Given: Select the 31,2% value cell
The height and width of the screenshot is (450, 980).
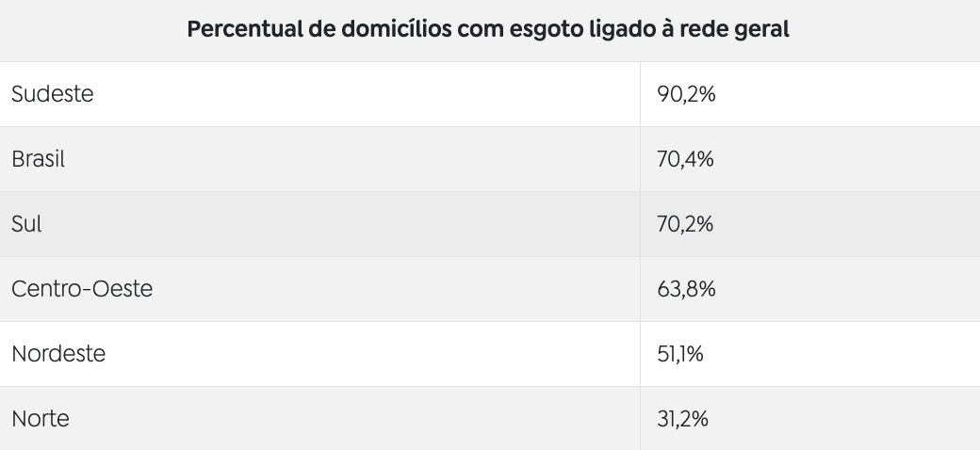Looking at the screenshot, I should pos(683,418).
